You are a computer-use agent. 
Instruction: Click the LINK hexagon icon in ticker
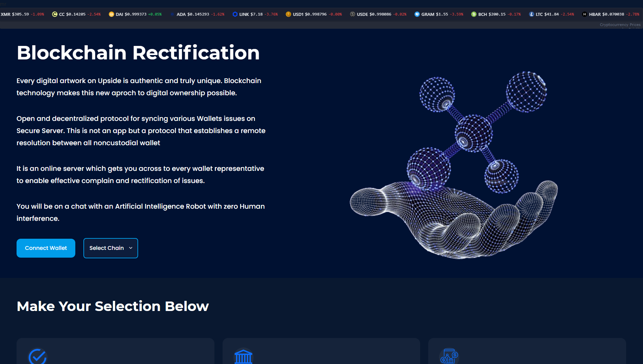coord(235,14)
